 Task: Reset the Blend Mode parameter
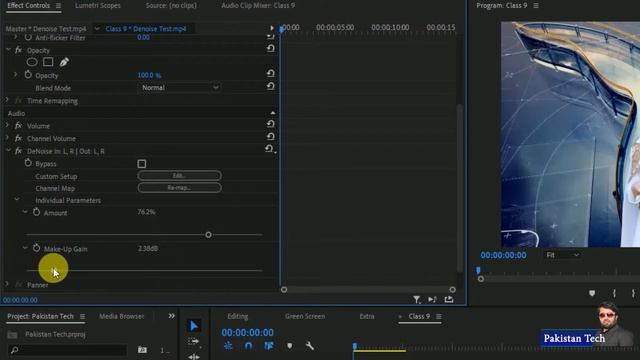click(x=270, y=86)
